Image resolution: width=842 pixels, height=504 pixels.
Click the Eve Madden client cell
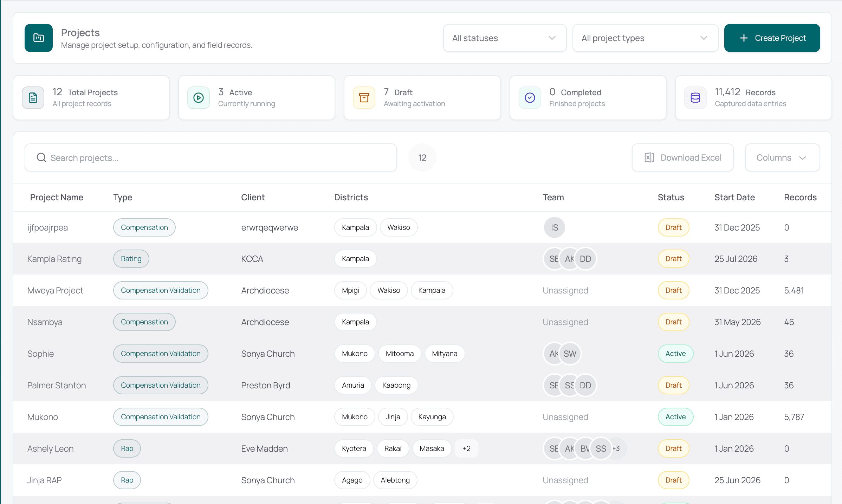click(x=264, y=448)
